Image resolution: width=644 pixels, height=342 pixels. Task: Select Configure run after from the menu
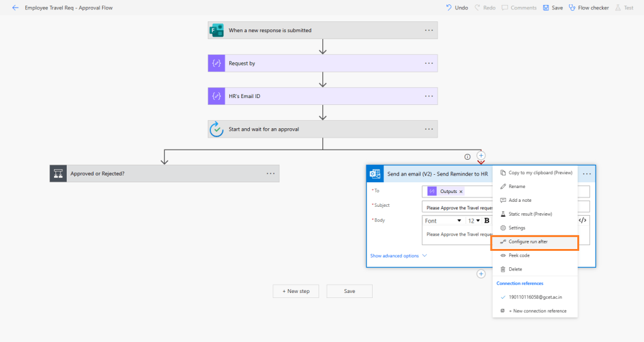pyautogui.click(x=528, y=241)
